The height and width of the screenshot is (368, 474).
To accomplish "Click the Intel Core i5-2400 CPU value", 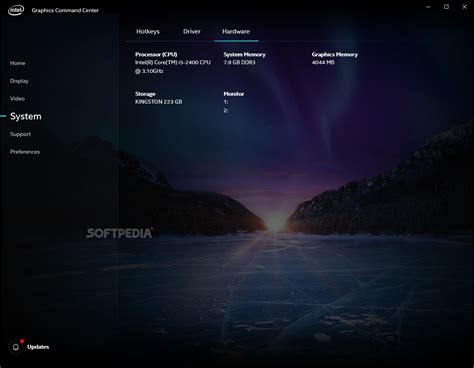I will point(173,67).
